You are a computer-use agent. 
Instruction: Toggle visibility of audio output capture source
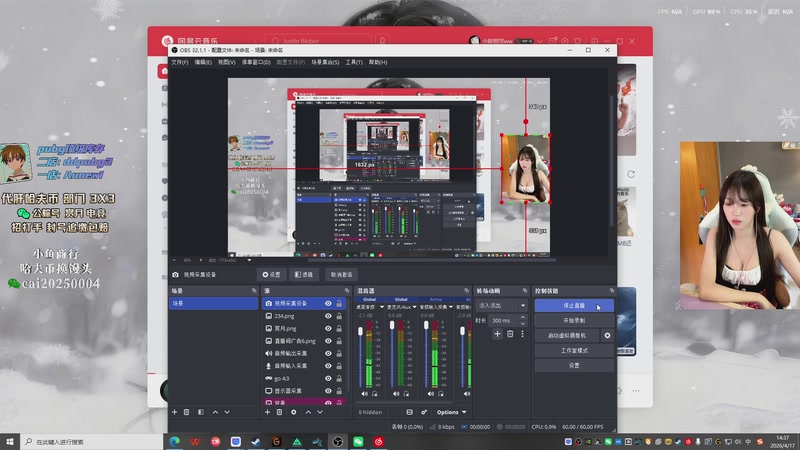click(328, 353)
